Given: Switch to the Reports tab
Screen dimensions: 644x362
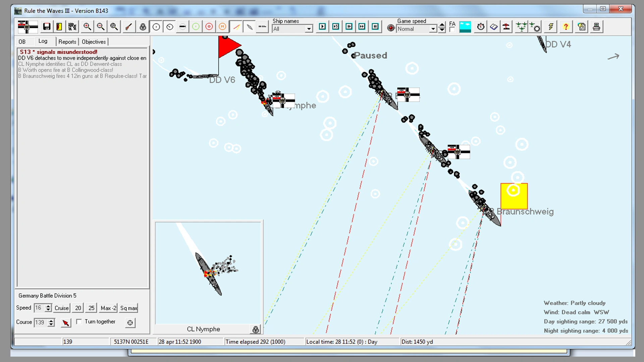Looking at the screenshot, I should click(x=67, y=42).
